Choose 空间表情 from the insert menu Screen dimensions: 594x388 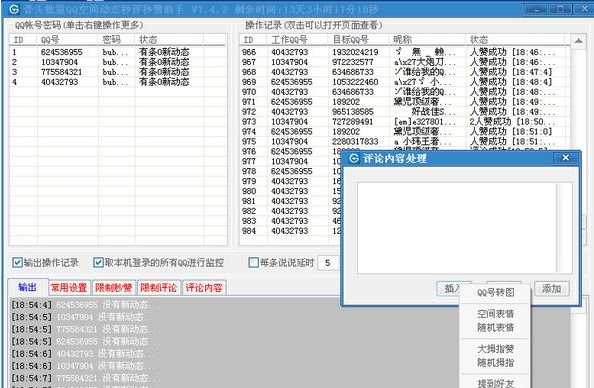point(496,314)
